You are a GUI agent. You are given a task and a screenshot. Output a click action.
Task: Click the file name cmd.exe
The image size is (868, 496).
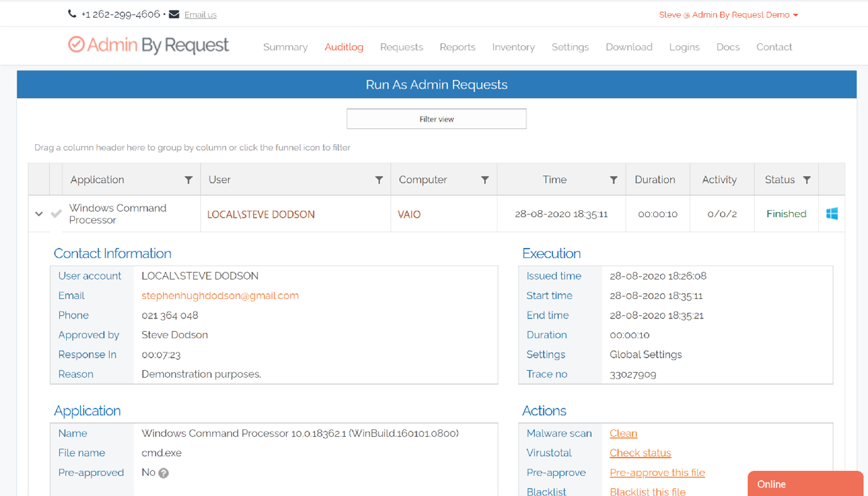coord(162,453)
